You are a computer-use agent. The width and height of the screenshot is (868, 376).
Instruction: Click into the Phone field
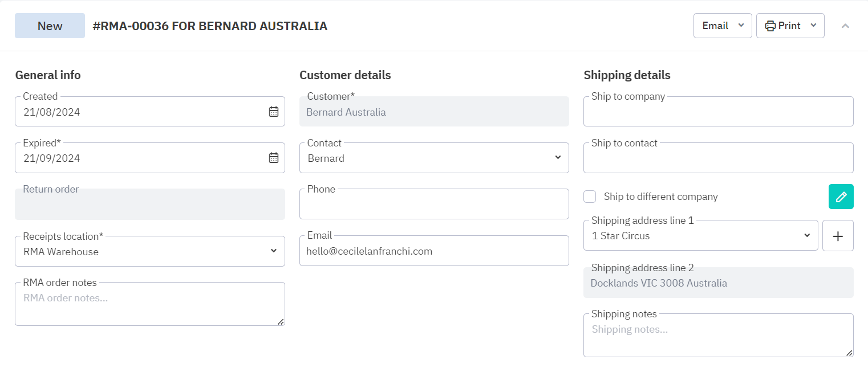[434, 205]
